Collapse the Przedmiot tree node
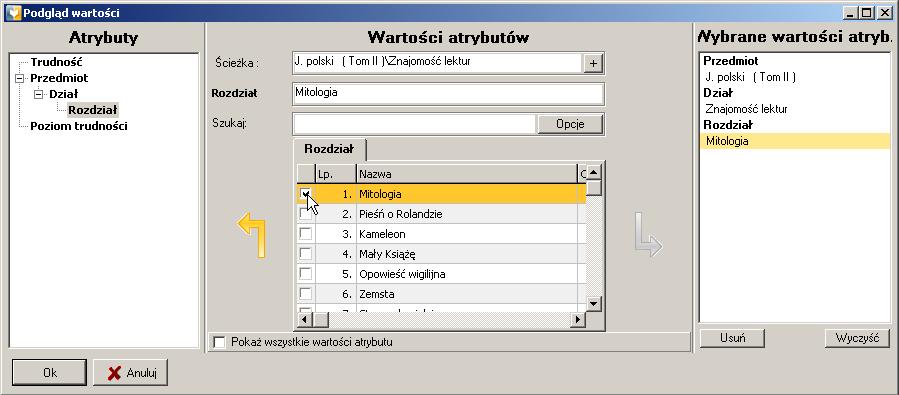The image size is (899, 395). [x=19, y=78]
